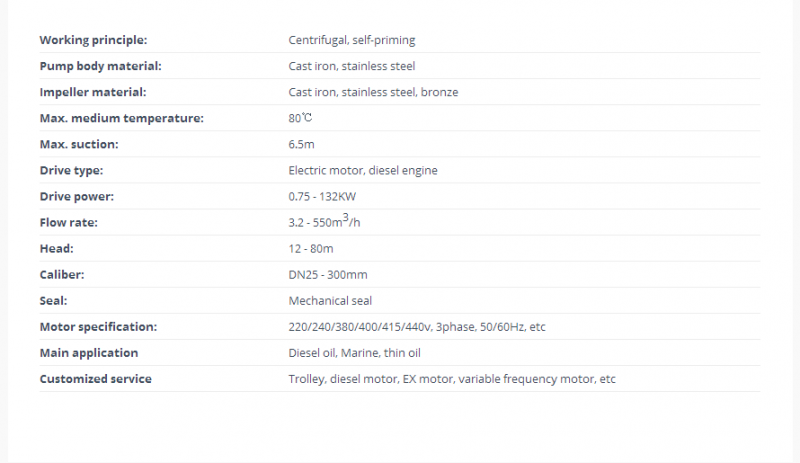Click the "DN25 - 300mm" caliber value

[327, 274]
